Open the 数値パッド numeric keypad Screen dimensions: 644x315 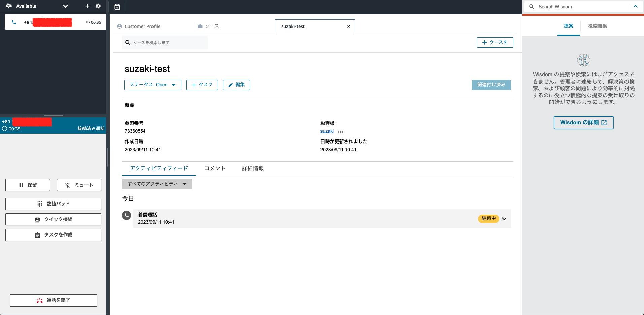(x=53, y=203)
